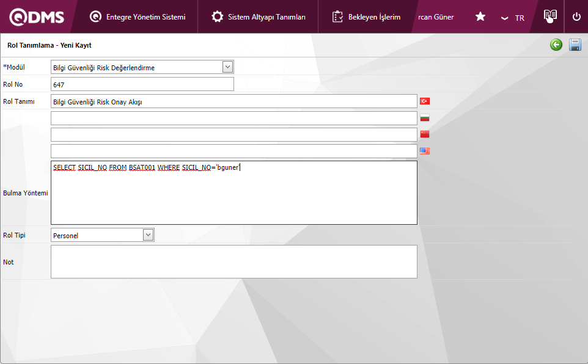Open Sistem Altyapı Tanımları menu
This screenshot has height=364, width=588.
tap(259, 17)
